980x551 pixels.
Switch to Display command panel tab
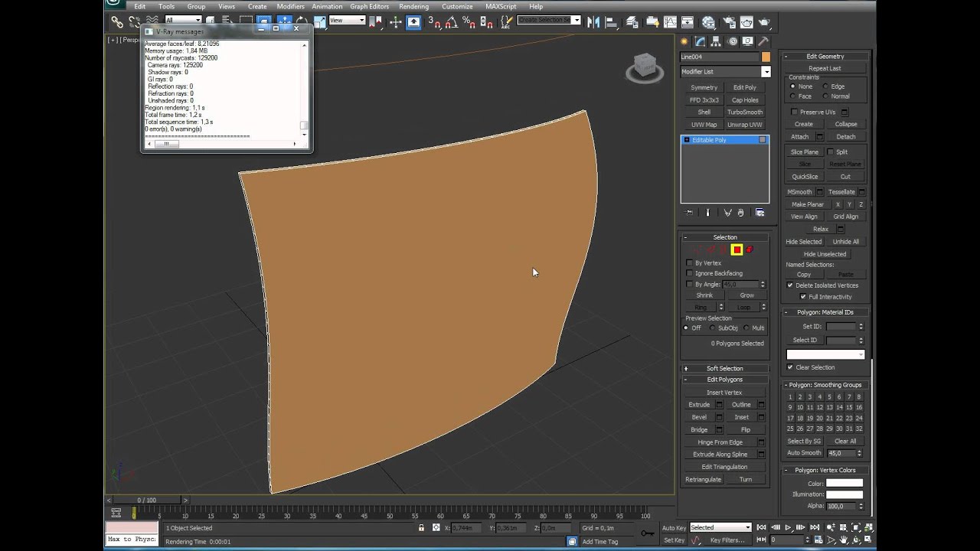(748, 41)
